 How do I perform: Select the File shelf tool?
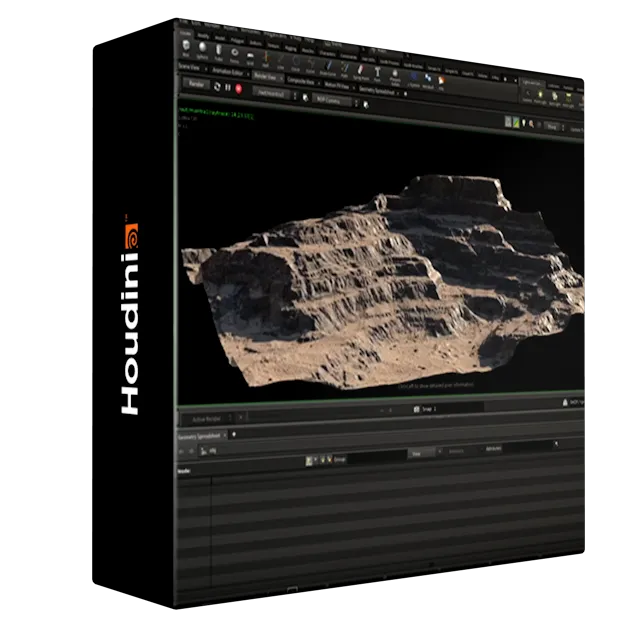coord(441,82)
